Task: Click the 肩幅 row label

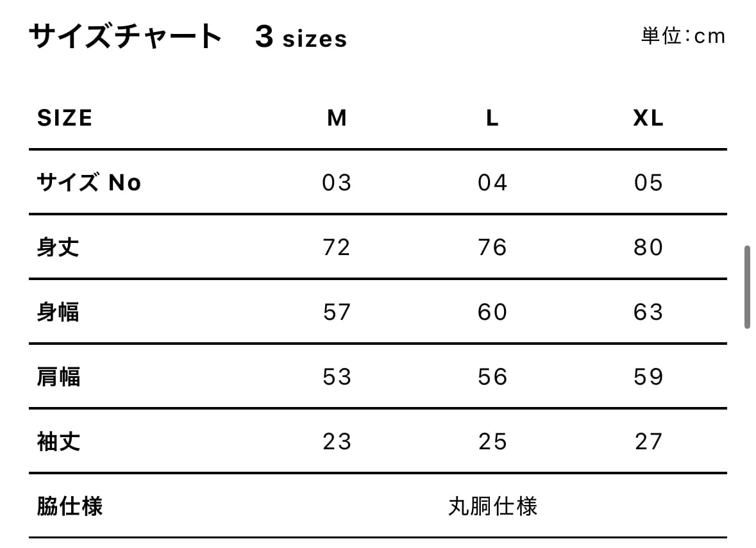Action: pos(58,377)
